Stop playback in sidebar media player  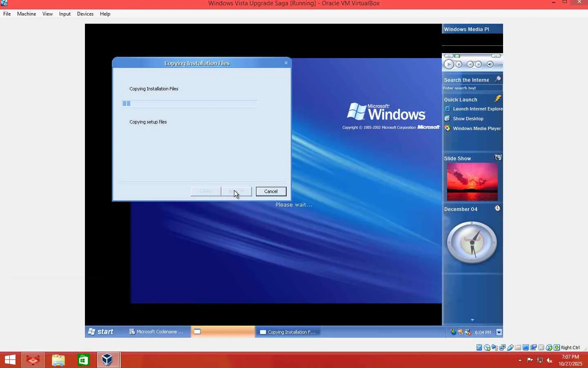coord(459,64)
